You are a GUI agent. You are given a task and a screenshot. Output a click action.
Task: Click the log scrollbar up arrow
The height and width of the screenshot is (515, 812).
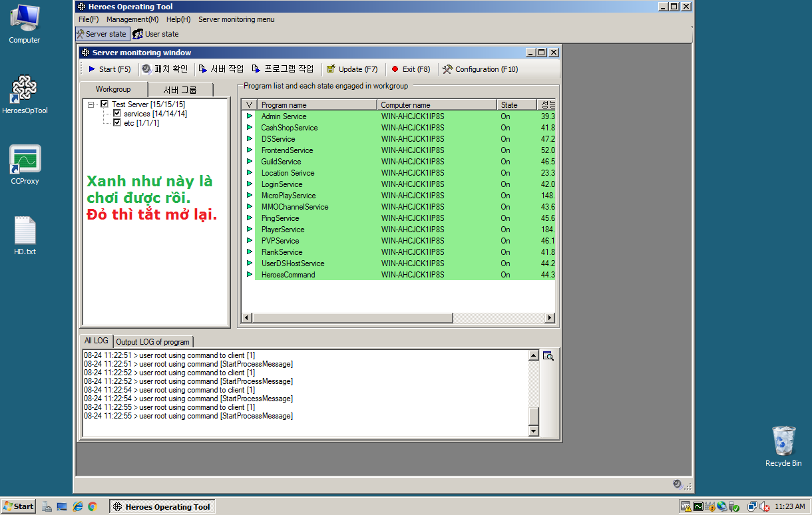[x=533, y=356]
